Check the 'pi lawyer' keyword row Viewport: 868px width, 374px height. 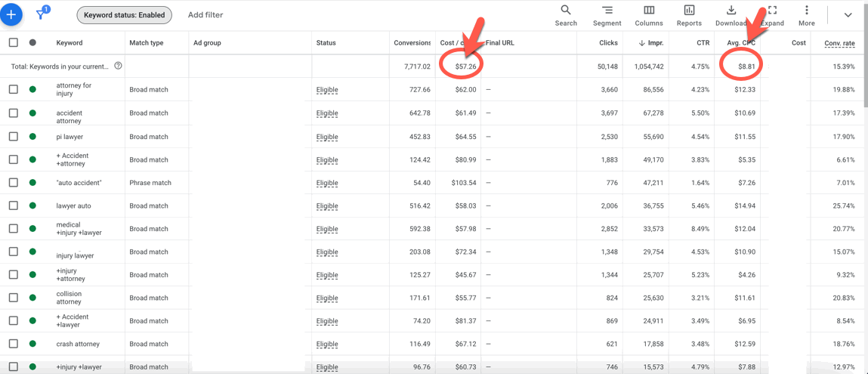click(14, 137)
